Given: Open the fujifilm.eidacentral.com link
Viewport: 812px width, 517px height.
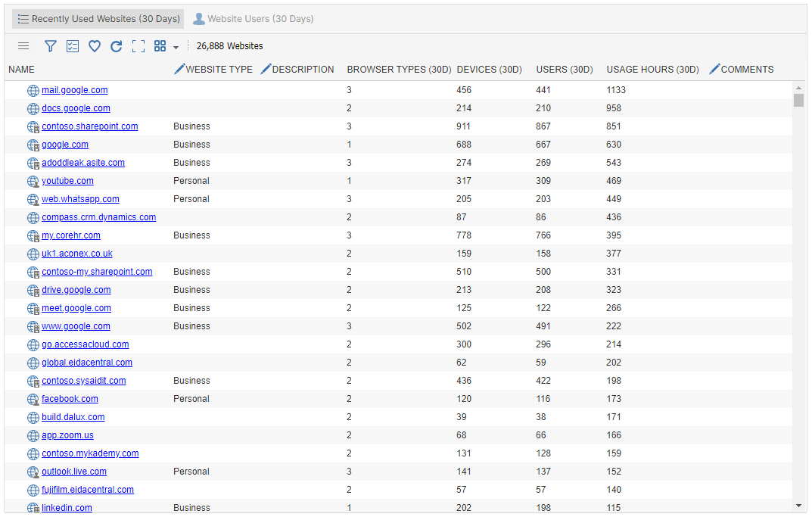Looking at the screenshot, I should 88,489.
